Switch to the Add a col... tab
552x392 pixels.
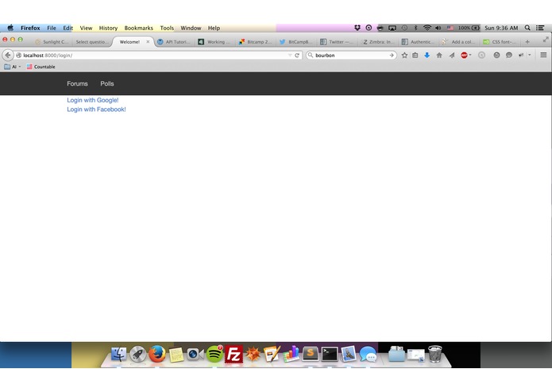tap(460, 42)
